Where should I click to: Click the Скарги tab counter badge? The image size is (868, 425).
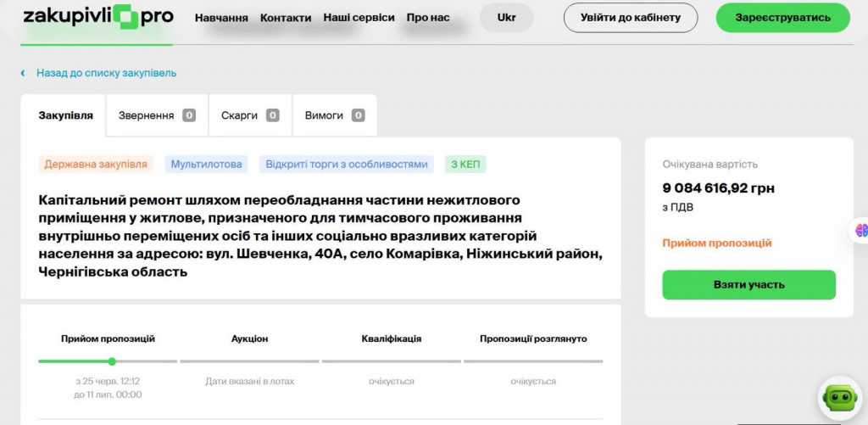point(272,116)
